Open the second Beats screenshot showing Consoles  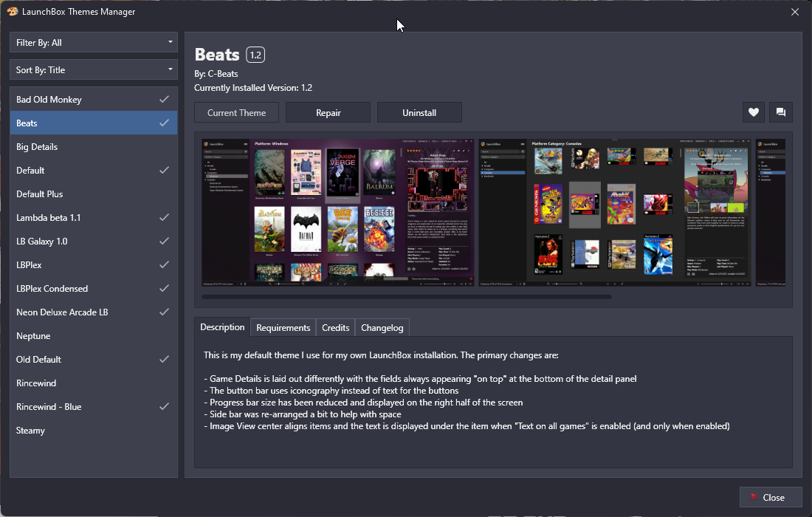click(615, 213)
